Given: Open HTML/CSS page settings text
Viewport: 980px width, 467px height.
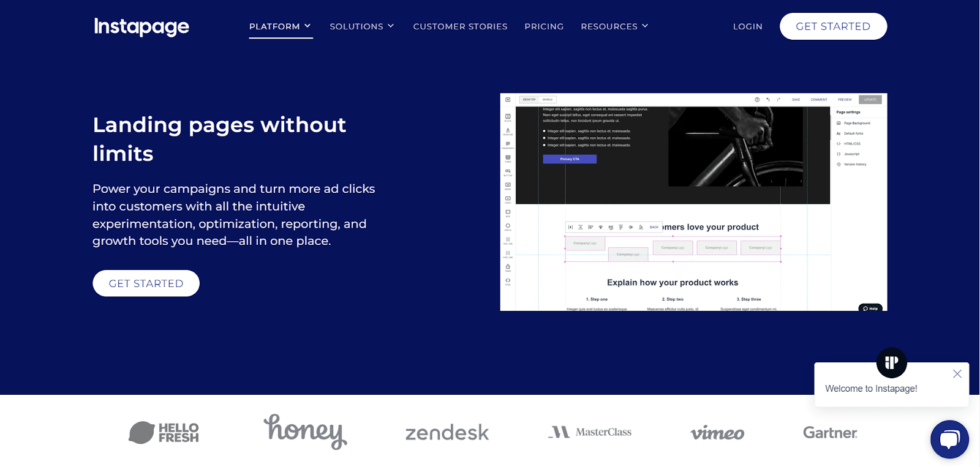Looking at the screenshot, I should (852, 144).
